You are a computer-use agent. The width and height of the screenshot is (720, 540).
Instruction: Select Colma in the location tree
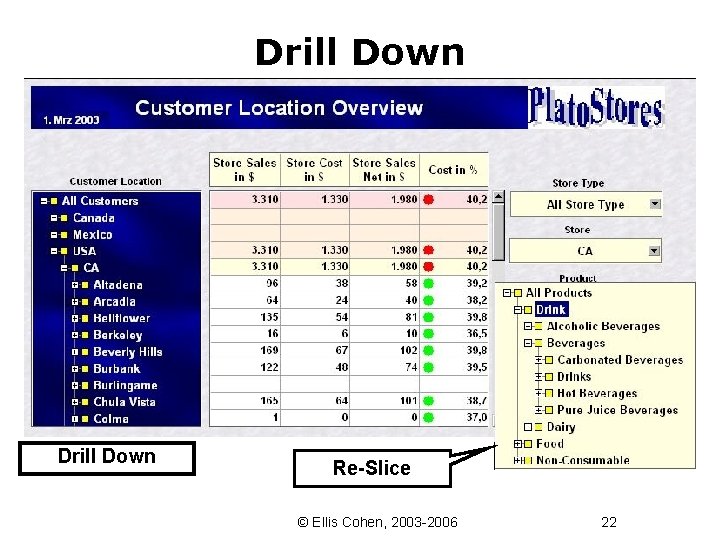click(111, 419)
